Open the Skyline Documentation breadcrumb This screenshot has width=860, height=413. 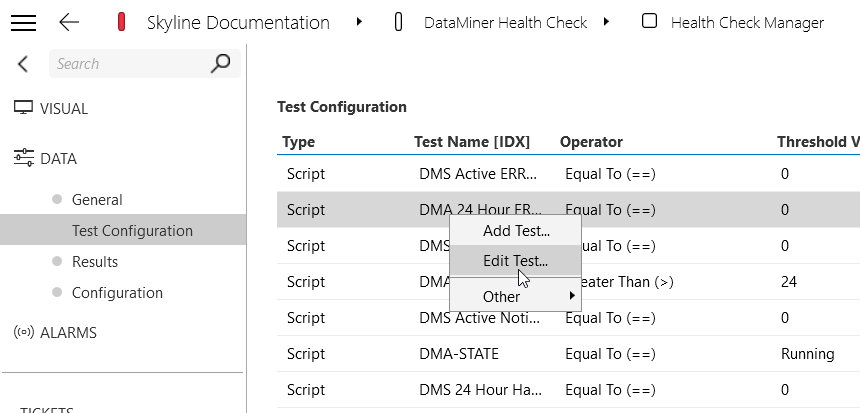(239, 22)
